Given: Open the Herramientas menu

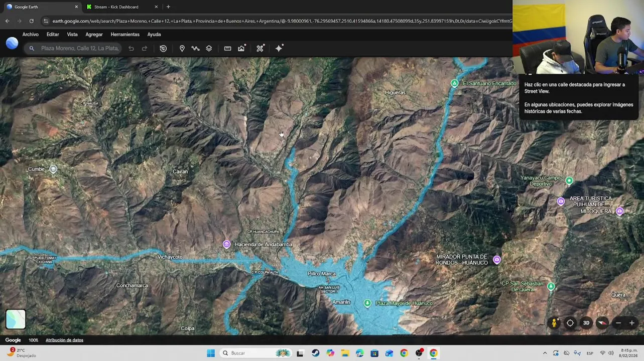Looking at the screenshot, I should pyautogui.click(x=125, y=35).
